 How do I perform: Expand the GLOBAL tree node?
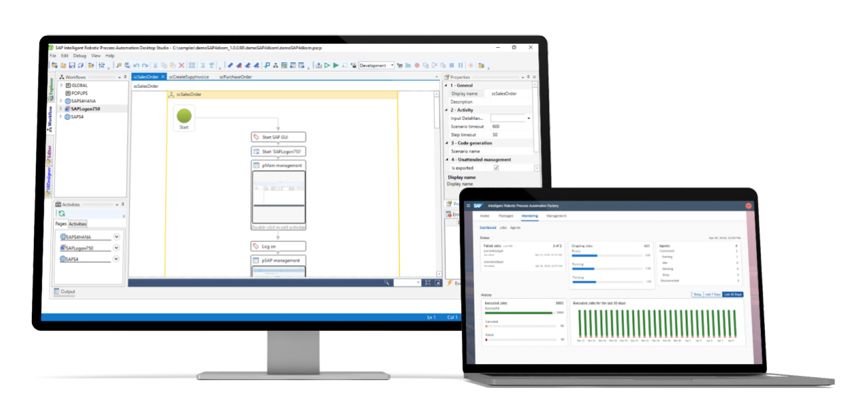click(61, 85)
